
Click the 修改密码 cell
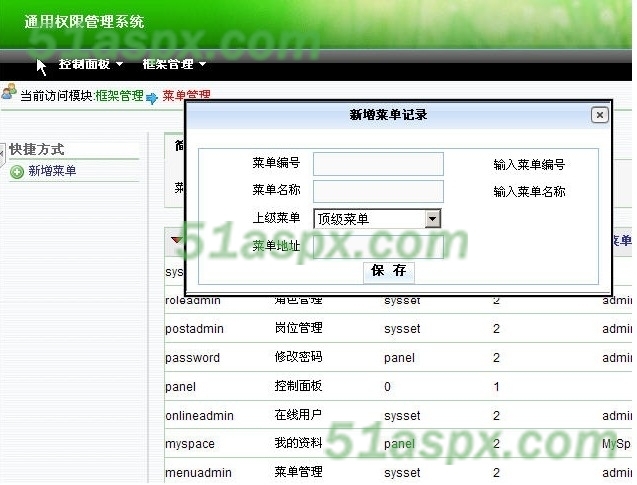click(x=299, y=357)
